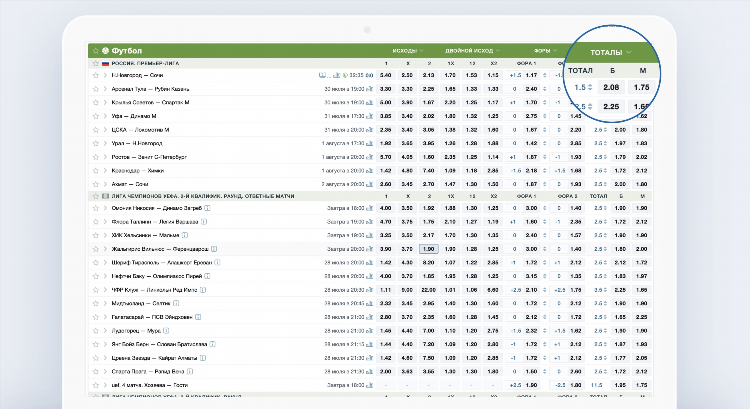750x409 pixels.
Task: Open the Исходы column dropdown
Action: click(x=408, y=50)
